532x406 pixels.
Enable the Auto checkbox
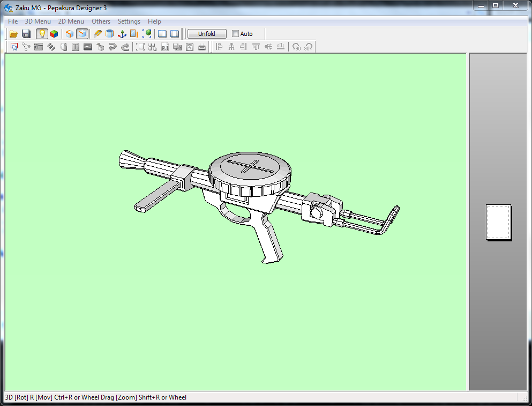pyautogui.click(x=236, y=34)
